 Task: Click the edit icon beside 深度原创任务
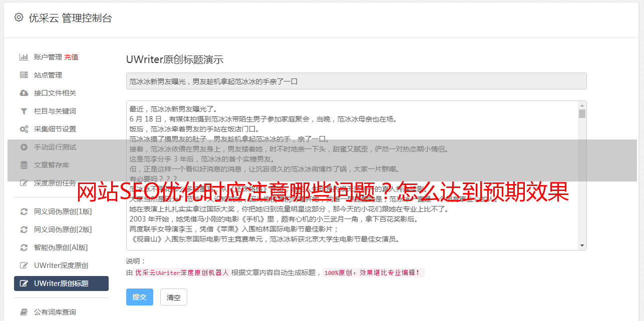[24, 183]
